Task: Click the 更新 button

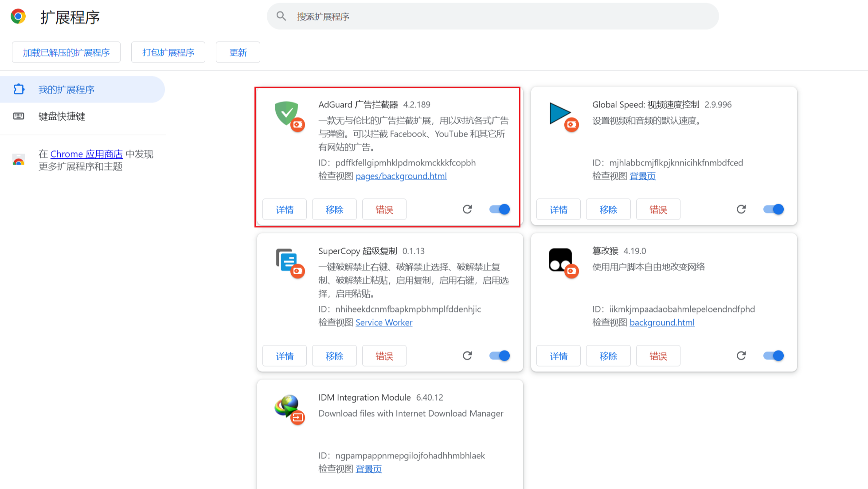Action: click(238, 52)
